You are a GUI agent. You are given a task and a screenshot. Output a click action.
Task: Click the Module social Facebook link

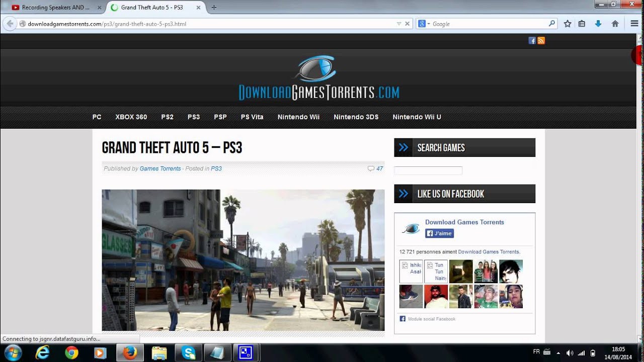pos(432,319)
